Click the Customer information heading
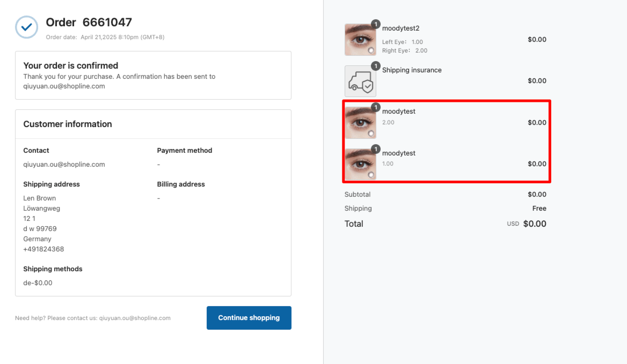627x364 pixels. tap(68, 124)
